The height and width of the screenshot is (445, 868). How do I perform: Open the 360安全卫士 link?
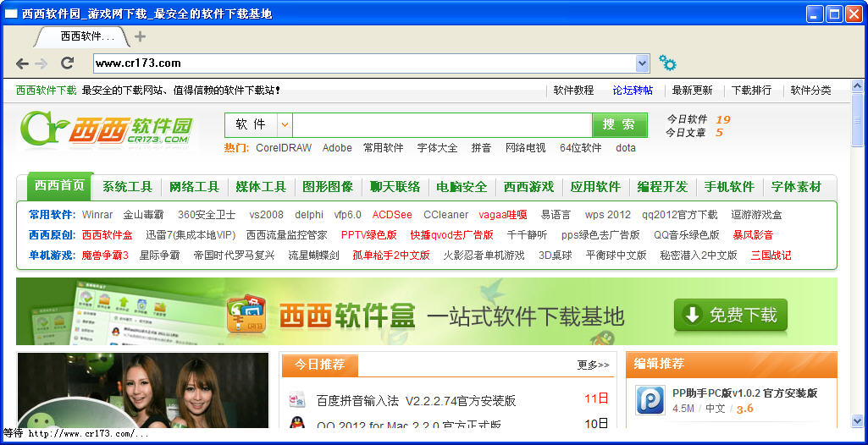click(207, 215)
